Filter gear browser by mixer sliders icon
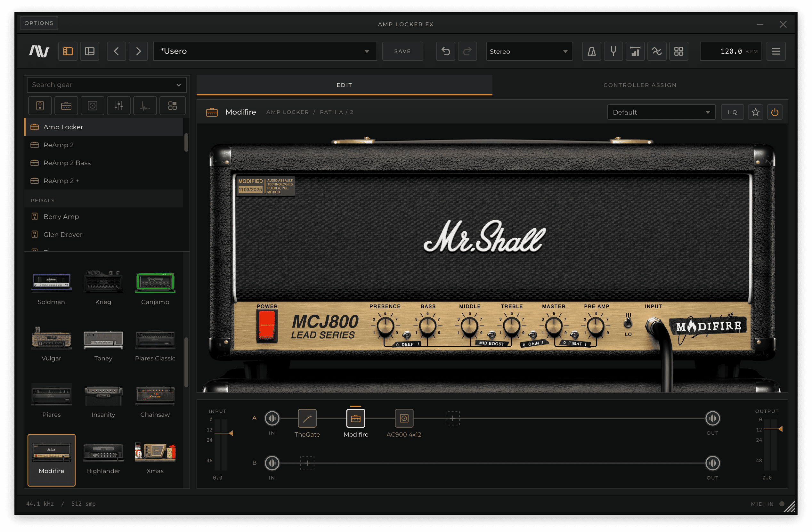This screenshot has width=812, height=532. (119, 106)
